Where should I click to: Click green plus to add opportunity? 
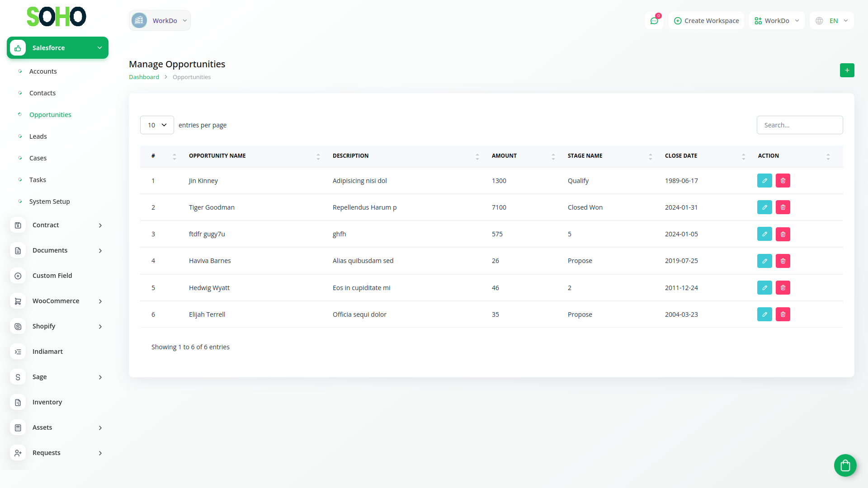pos(847,70)
